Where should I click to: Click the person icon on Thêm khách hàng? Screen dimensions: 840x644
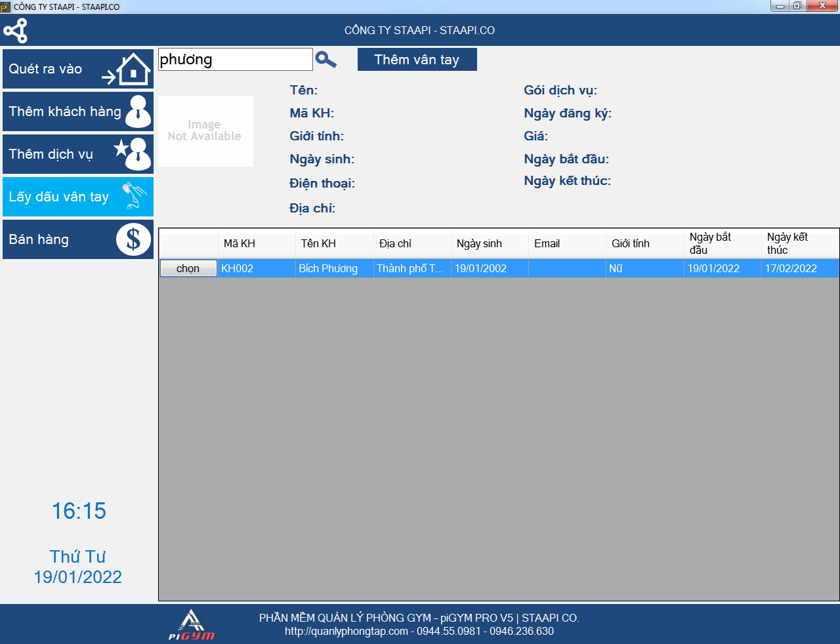[x=138, y=111]
